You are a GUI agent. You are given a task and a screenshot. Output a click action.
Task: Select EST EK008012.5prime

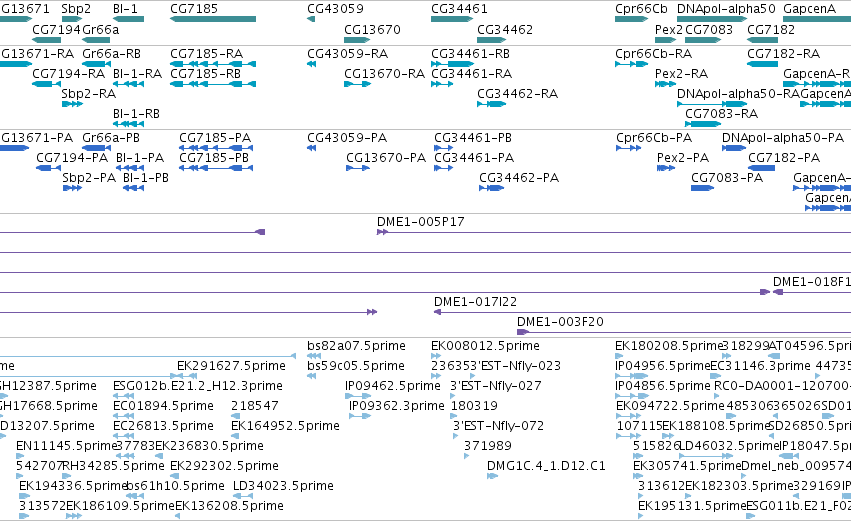point(485,346)
